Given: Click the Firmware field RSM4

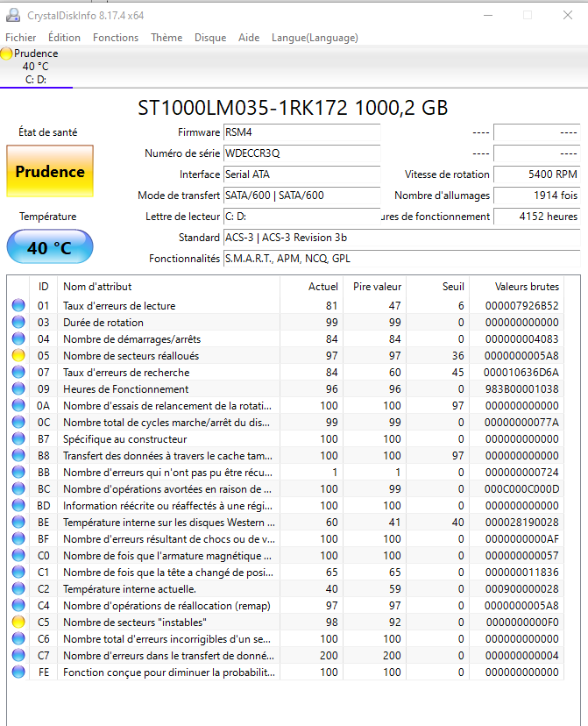Looking at the screenshot, I should [x=301, y=132].
